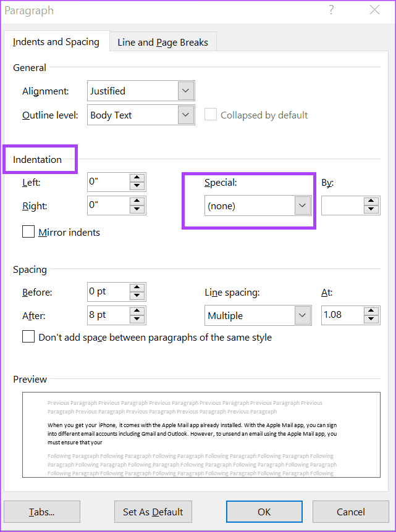
Task: Open the Line and Page Breaks tab
Action: click(163, 42)
